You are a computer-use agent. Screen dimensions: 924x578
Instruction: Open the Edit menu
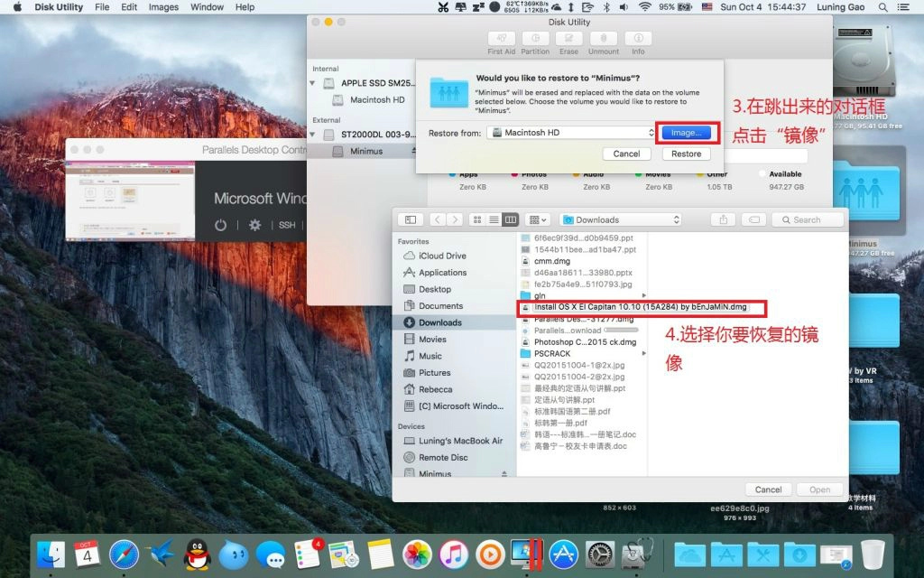click(x=129, y=7)
